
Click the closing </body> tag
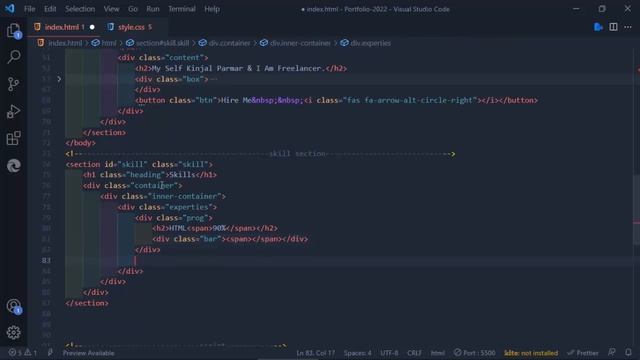(80, 143)
